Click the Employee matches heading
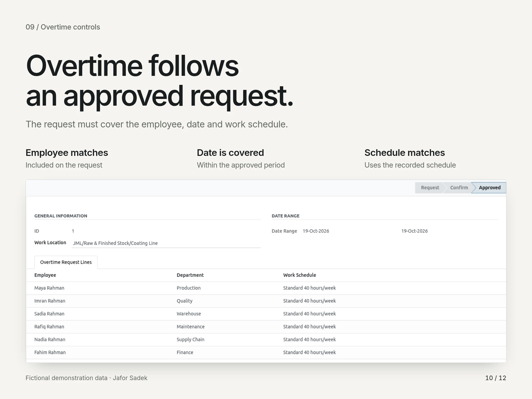Viewport: 532px width, 399px height. 67,153
